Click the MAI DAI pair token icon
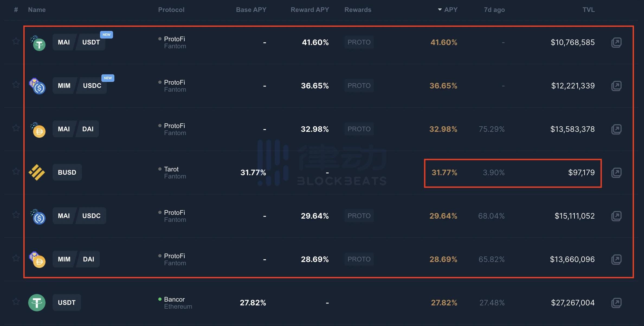Viewport: 644px width, 326px height. tap(38, 130)
